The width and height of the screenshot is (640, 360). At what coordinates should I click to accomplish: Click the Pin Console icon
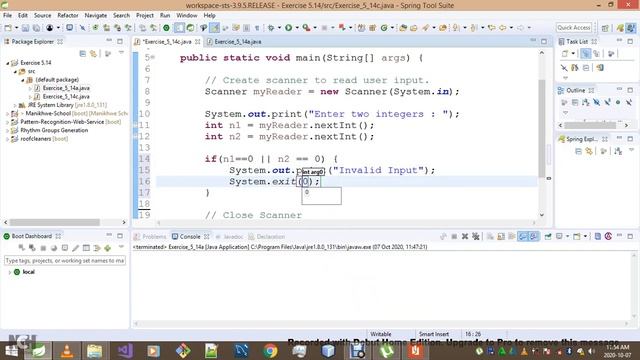click(548, 236)
